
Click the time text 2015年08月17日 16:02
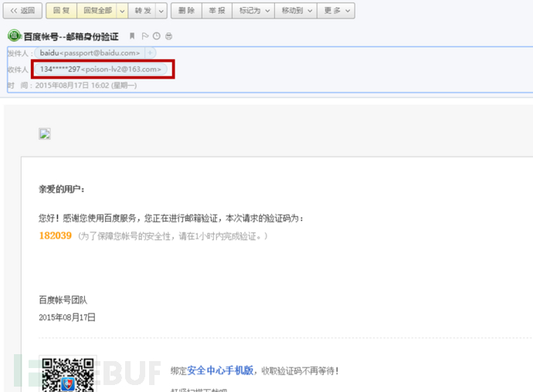tap(72, 85)
